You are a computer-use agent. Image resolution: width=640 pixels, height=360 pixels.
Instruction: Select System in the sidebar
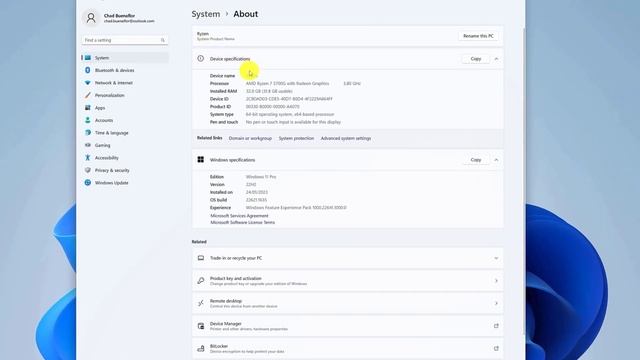coord(125,58)
